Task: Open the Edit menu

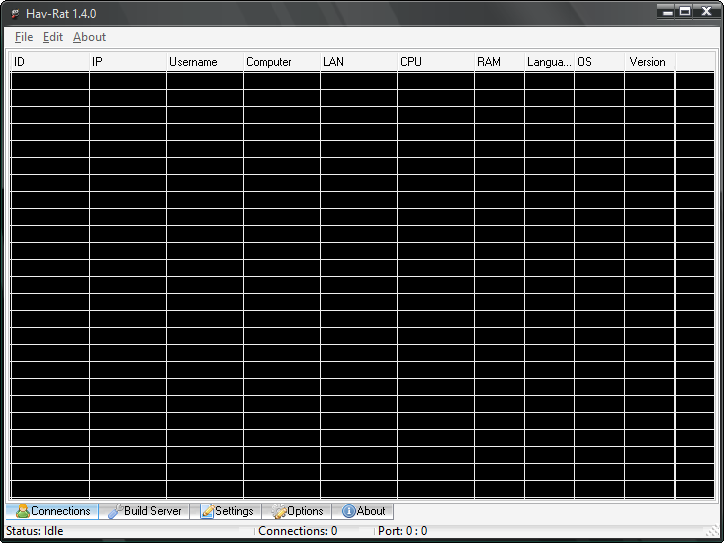Action: tap(53, 37)
